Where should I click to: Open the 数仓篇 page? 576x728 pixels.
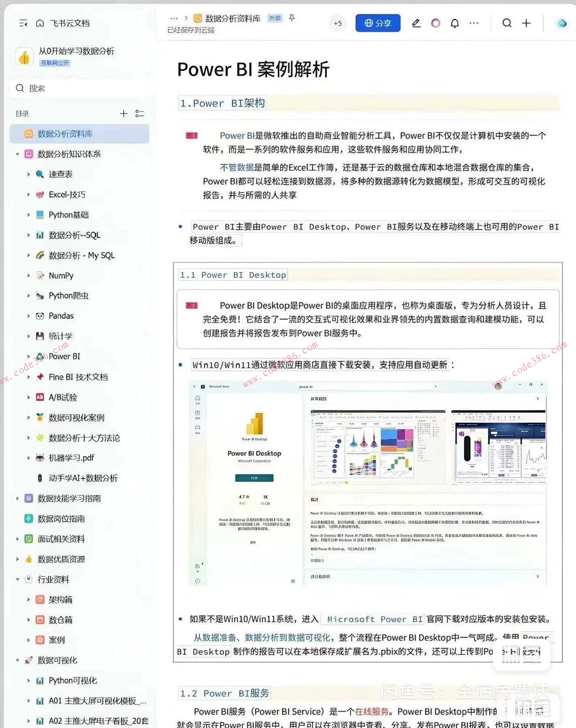point(61,620)
